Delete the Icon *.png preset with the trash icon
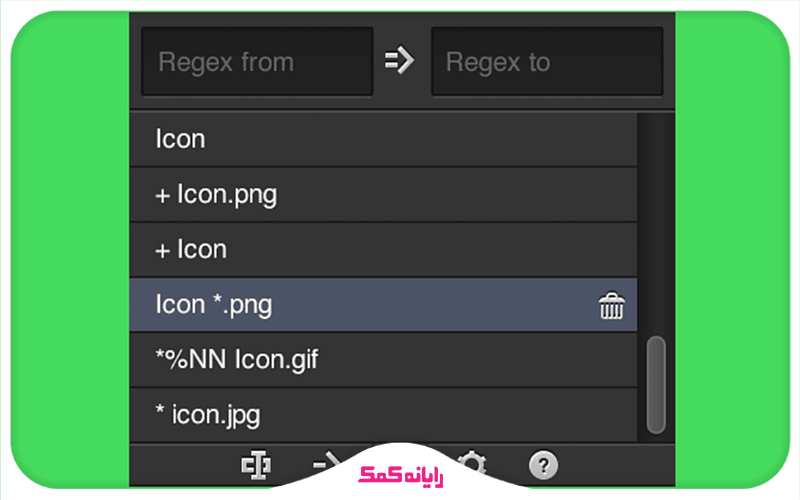Image resolution: width=800 pixels, height=500 pixels. (x=611, y=306)
